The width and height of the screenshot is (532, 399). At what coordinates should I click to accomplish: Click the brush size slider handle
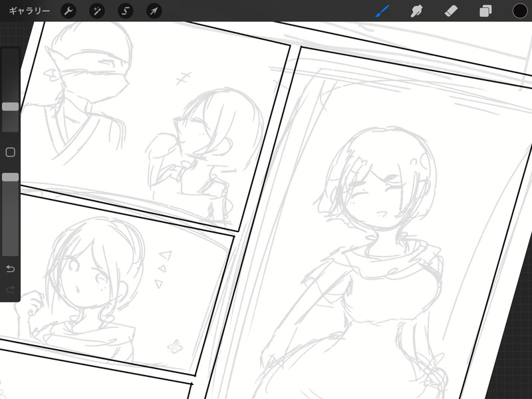click(11, 107)
